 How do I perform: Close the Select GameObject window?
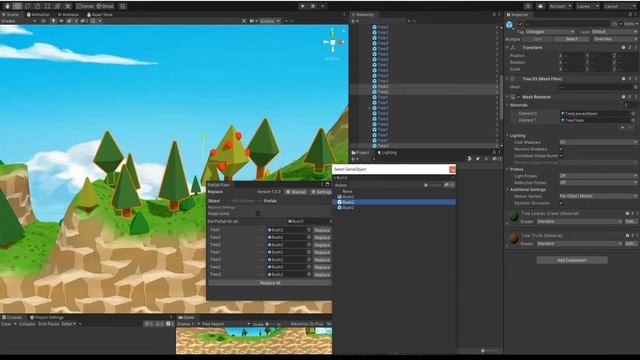[x=452, y=169]
